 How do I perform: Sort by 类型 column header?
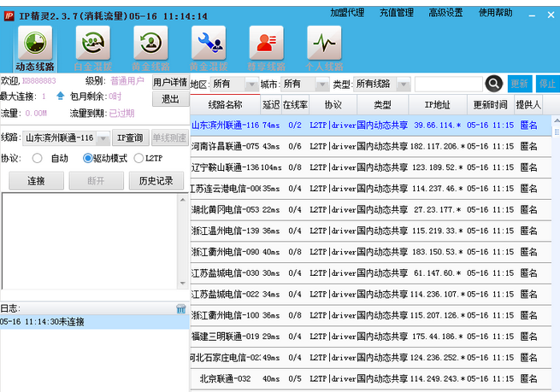(x=382, y=104)
